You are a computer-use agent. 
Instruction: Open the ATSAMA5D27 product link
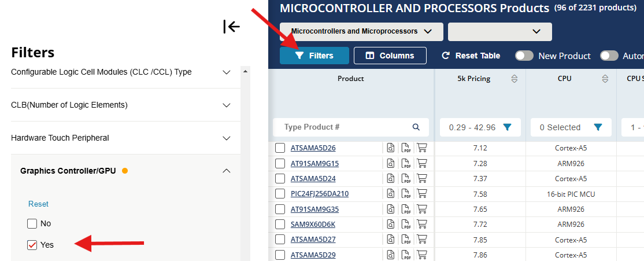(x=313, y=240)
